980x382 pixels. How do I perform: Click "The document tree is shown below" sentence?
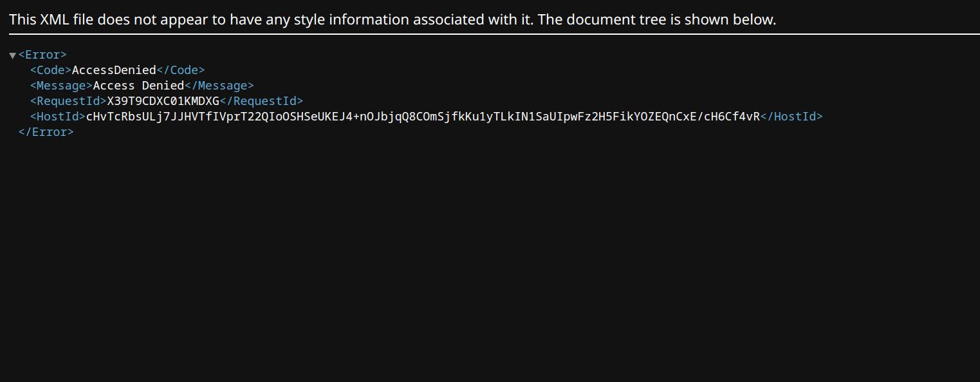(656, 19)
